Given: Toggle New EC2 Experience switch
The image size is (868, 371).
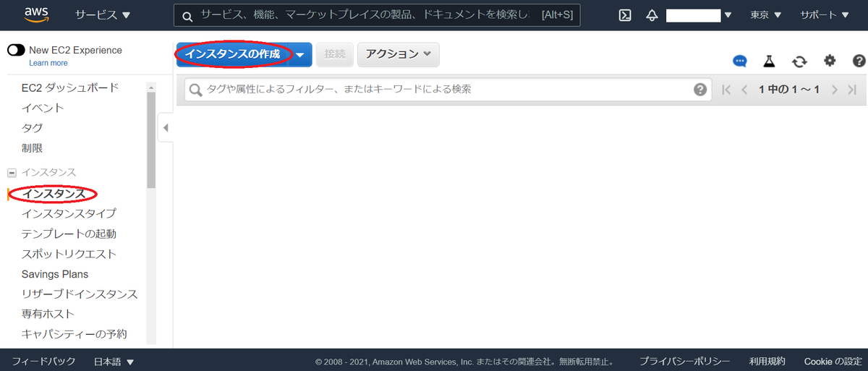Looking at the screenshot, I should coord(16,50).
